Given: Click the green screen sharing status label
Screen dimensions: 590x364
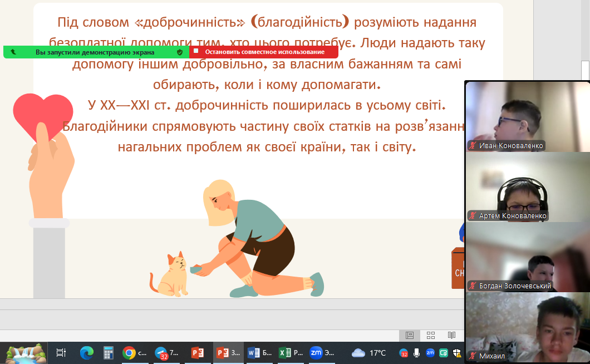Looking at the screenshot, I should 95,52.
